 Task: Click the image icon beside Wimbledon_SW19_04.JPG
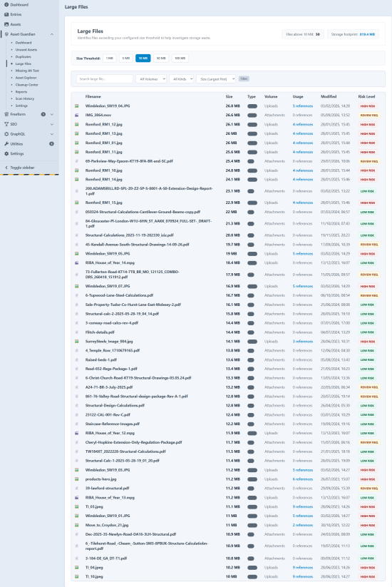click(x=77, y=106)
